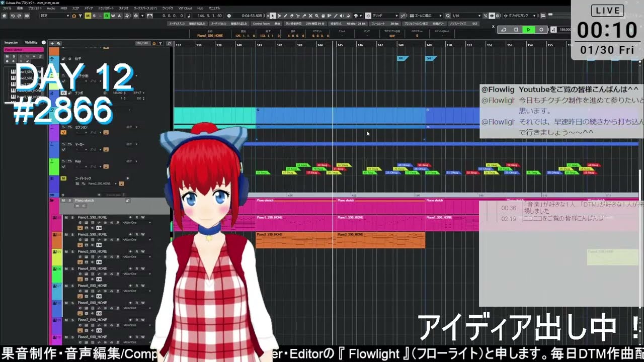This screenshot has height=362, width=644.
Task: Select the Erase tool
Action: [291, 16]
